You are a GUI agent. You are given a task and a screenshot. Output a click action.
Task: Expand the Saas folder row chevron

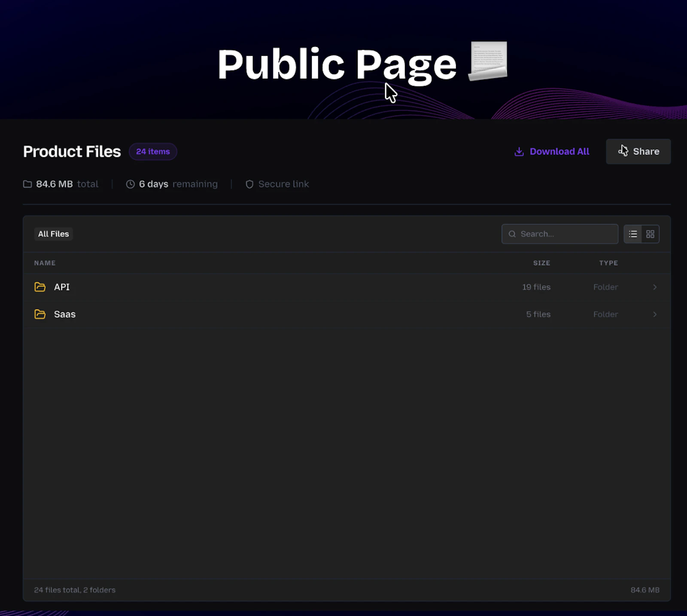655,314
